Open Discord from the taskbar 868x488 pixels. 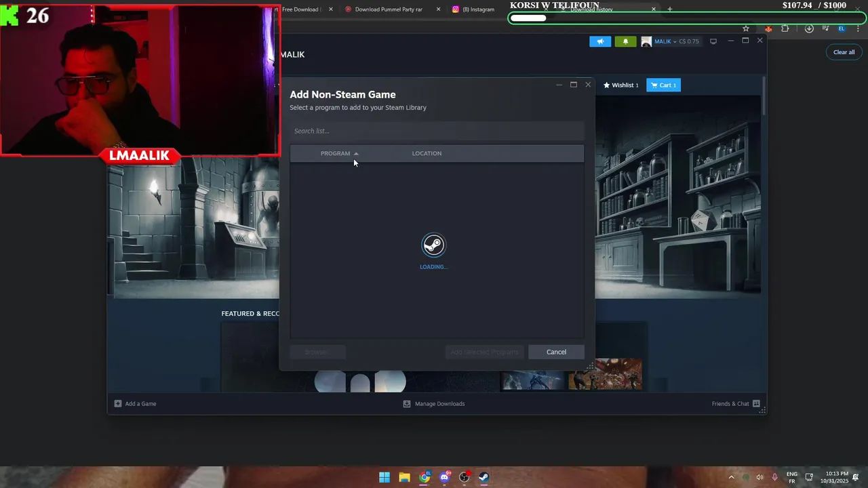click(x=445, y=477)
